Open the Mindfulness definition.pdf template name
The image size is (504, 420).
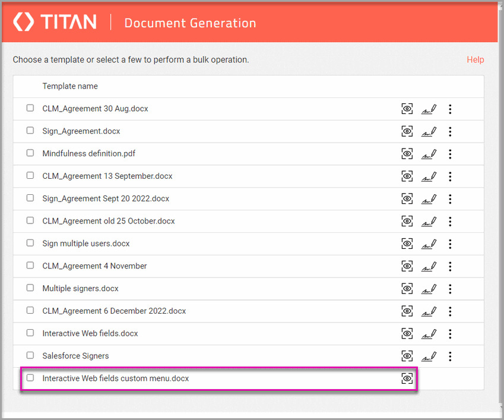(88, 154)
